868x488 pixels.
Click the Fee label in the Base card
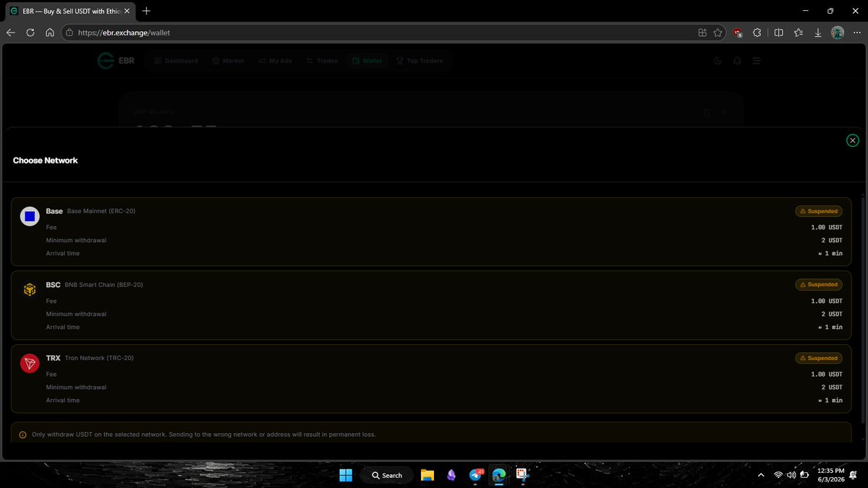pyautogui.click(x=51, y=227)
